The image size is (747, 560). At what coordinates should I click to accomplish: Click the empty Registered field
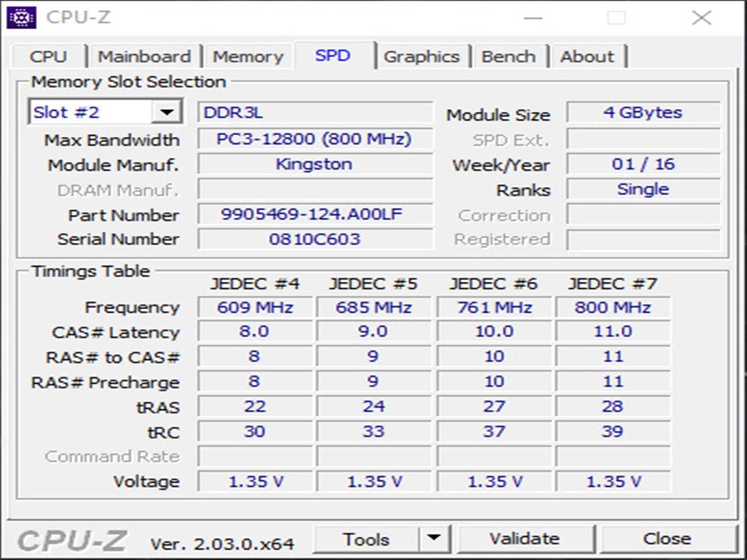coord(643,239)
